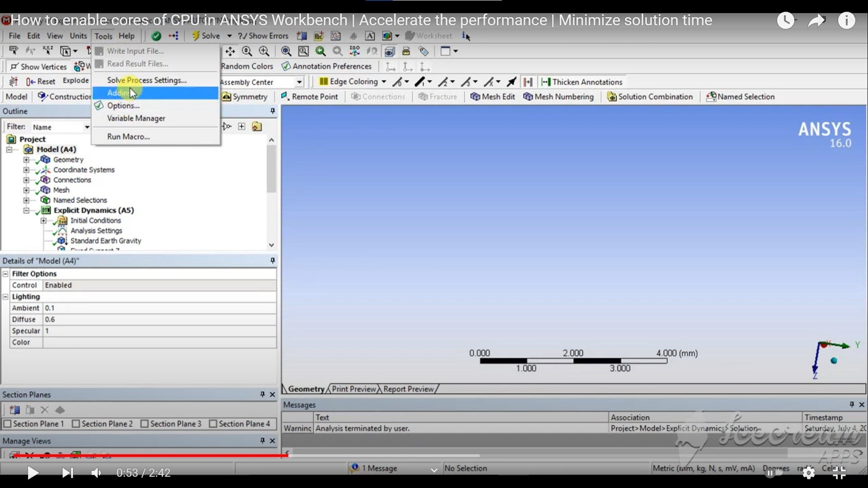The width and height of the screenshot is (868, 488).
Task: Toggle Show Vertices
Action: pyautogui.click(x=38, y=67)
